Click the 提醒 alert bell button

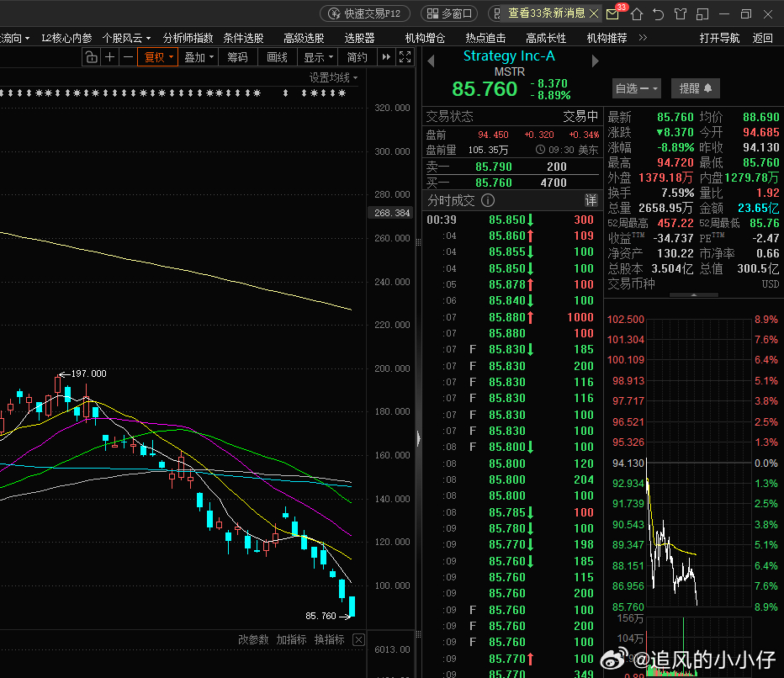695,88
